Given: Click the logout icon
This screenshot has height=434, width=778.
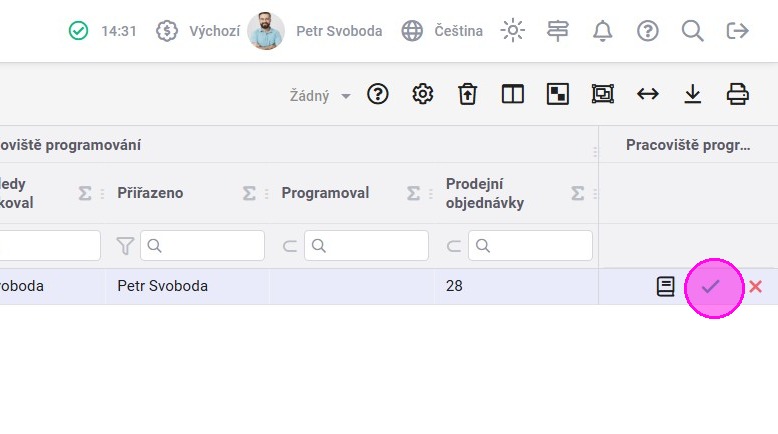Looking at the screenshot, I should [x=737, y=31].
